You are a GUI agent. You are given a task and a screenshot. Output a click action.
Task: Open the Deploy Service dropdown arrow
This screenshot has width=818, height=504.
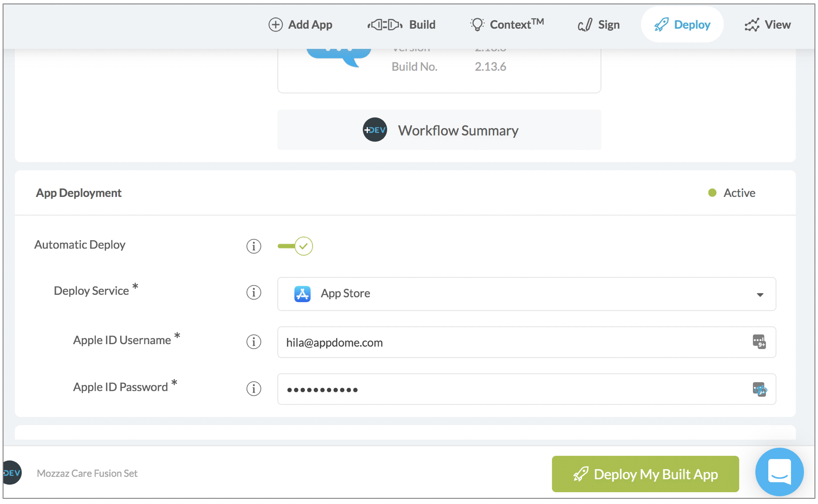pos(760,295)
